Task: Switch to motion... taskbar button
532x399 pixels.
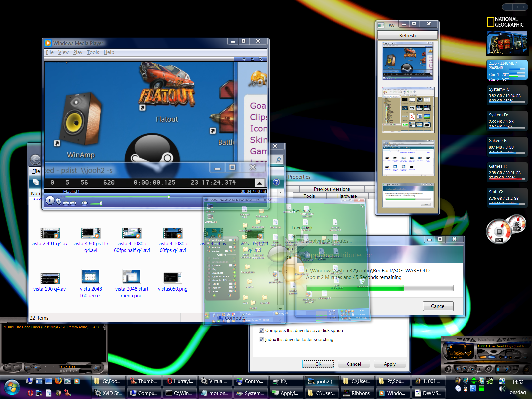Action: [x=215, y=393]
